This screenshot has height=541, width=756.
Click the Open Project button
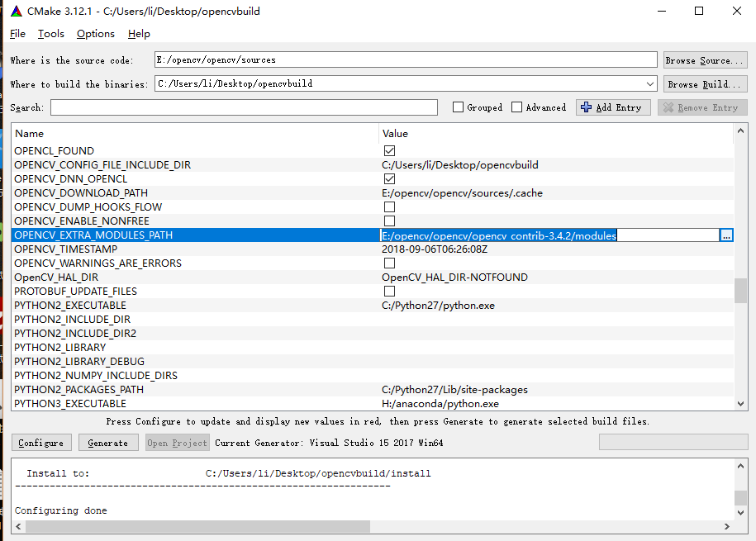(x=178, y=443)
